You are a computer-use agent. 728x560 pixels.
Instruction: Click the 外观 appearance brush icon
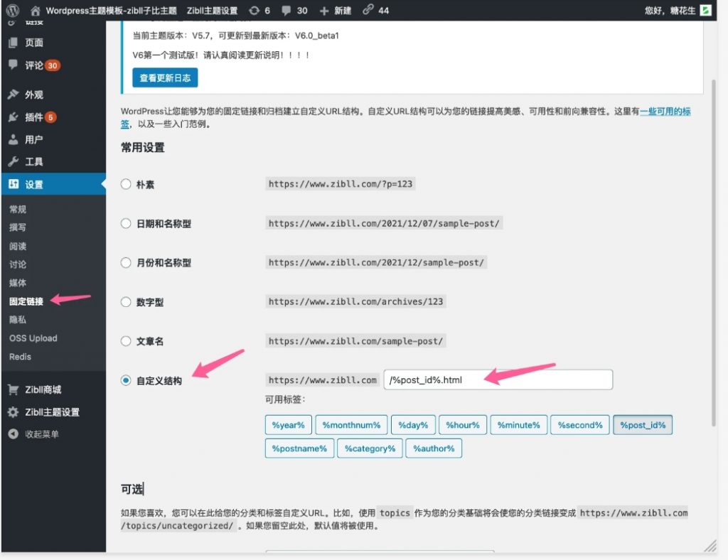coord(13,95)
